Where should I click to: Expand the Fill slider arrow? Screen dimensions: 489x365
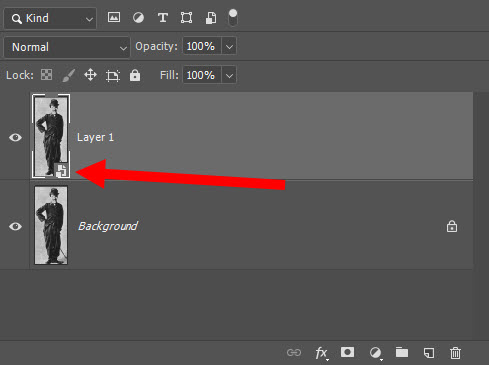pos(229,75)
